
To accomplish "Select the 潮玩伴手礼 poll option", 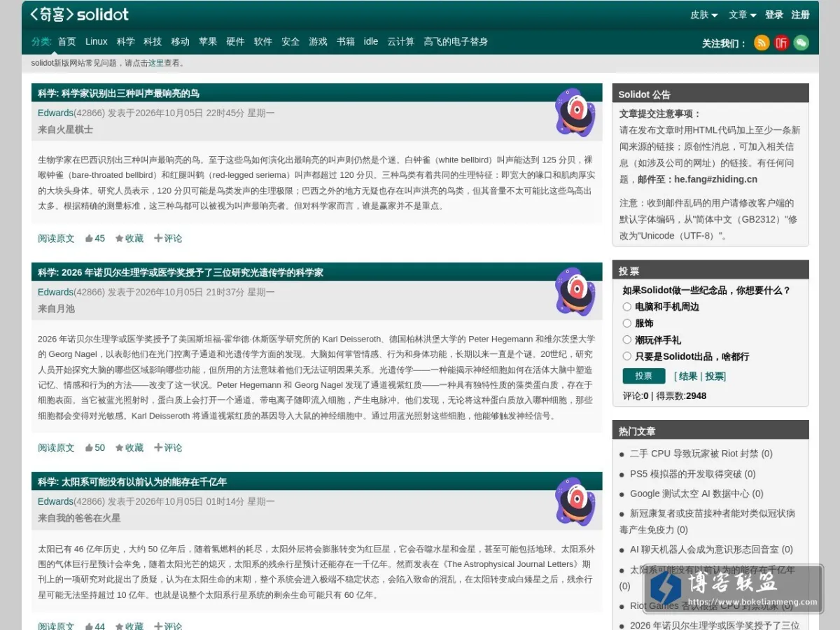I will tap(627, 339).
